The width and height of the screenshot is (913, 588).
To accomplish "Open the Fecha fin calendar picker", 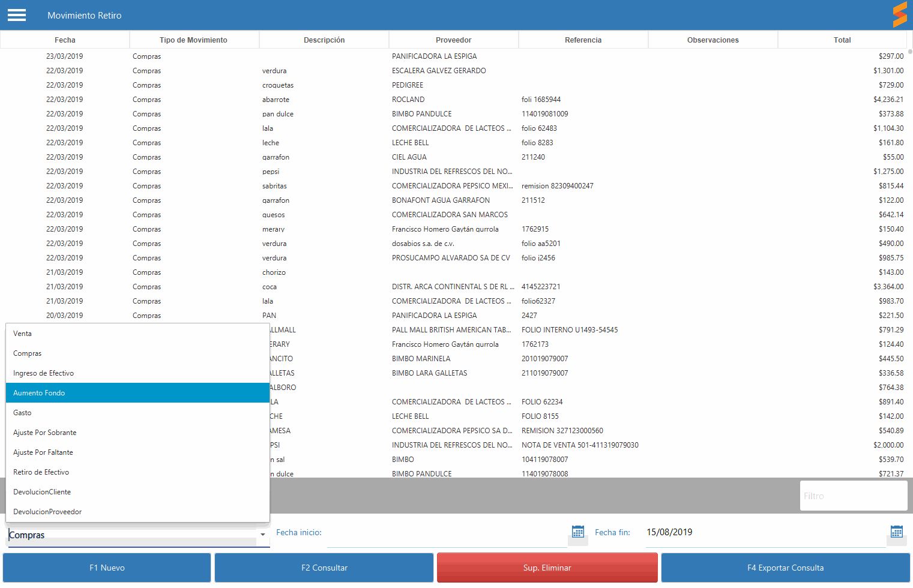I will (896, 532).
